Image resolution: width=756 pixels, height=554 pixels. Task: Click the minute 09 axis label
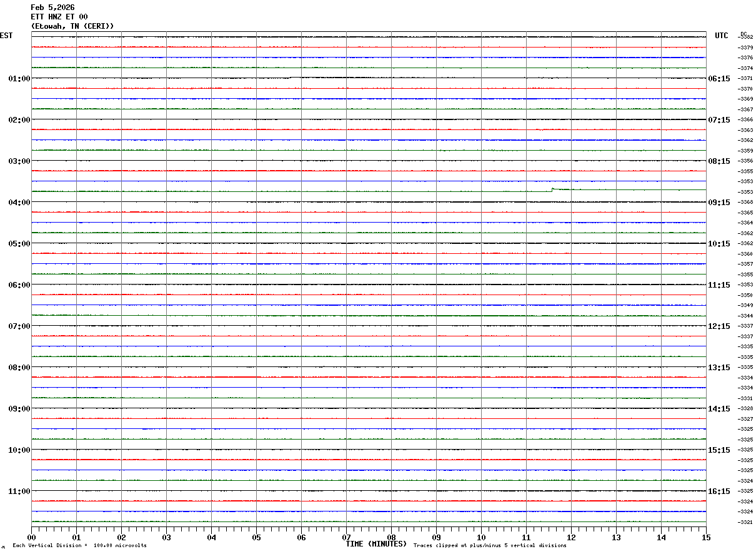coord(436,537)
